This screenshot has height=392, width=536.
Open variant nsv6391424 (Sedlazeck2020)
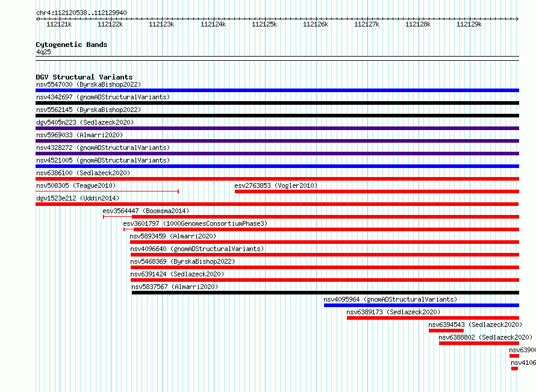(x=177, y=274)
